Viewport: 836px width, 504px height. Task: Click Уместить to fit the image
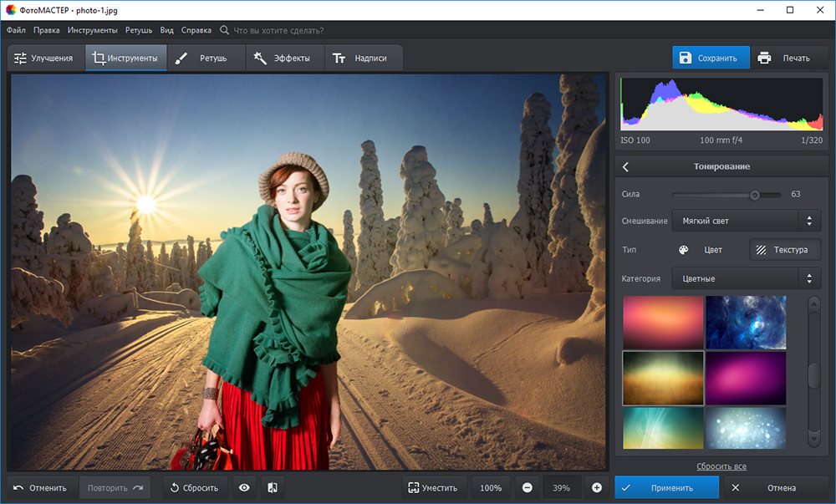432,487
